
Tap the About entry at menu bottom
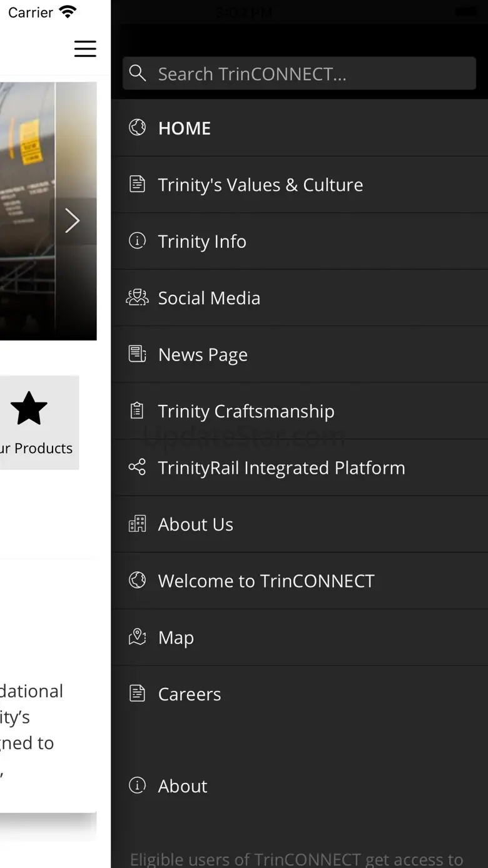click(x=183, y=786)
